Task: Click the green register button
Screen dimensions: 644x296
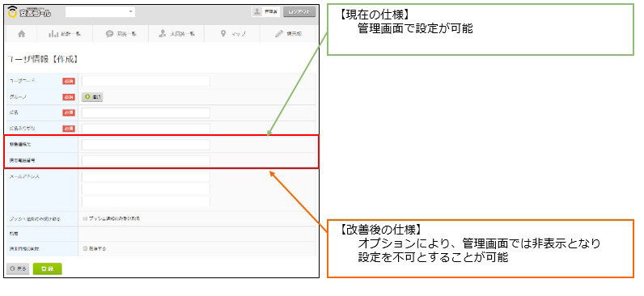Action: 47,269
